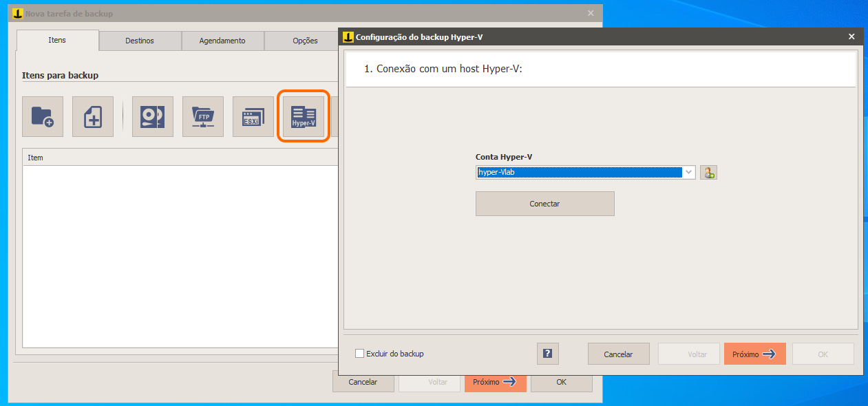Add ESXi backup item
The image size is (868, 406).
(253, 117)
